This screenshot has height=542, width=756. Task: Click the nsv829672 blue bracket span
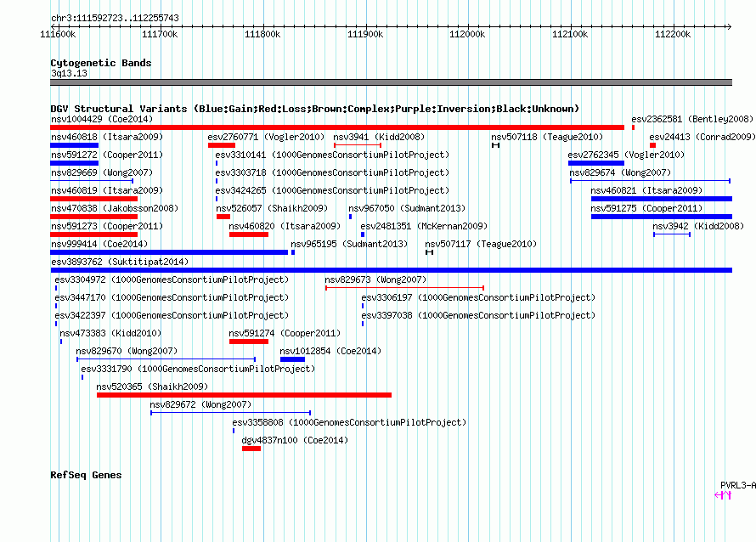click(230, 413)
